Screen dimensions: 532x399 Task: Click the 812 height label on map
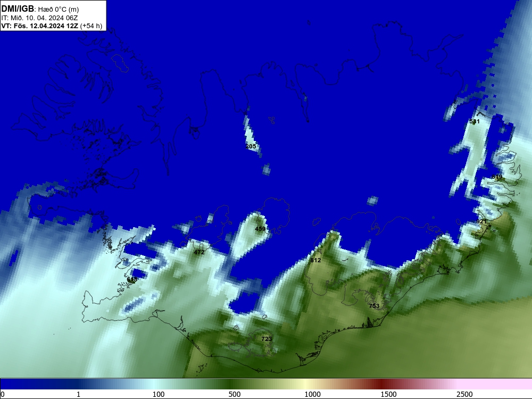[x=315, y=260]
